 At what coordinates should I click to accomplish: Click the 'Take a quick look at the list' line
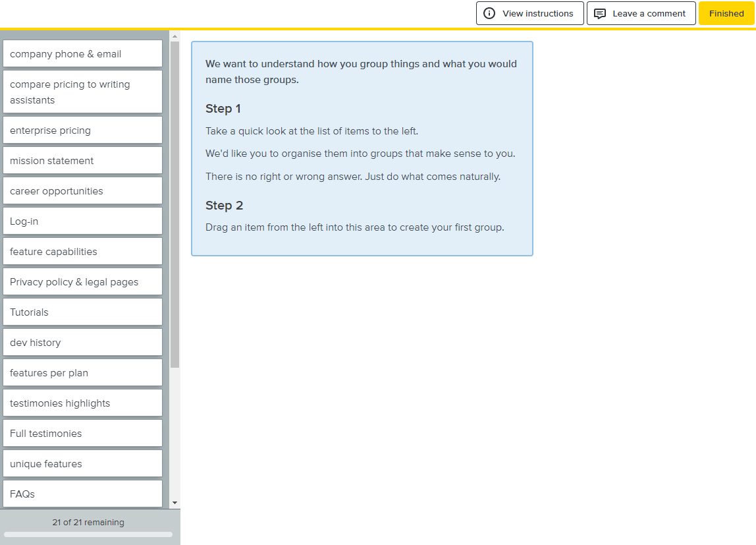[312, 131]
